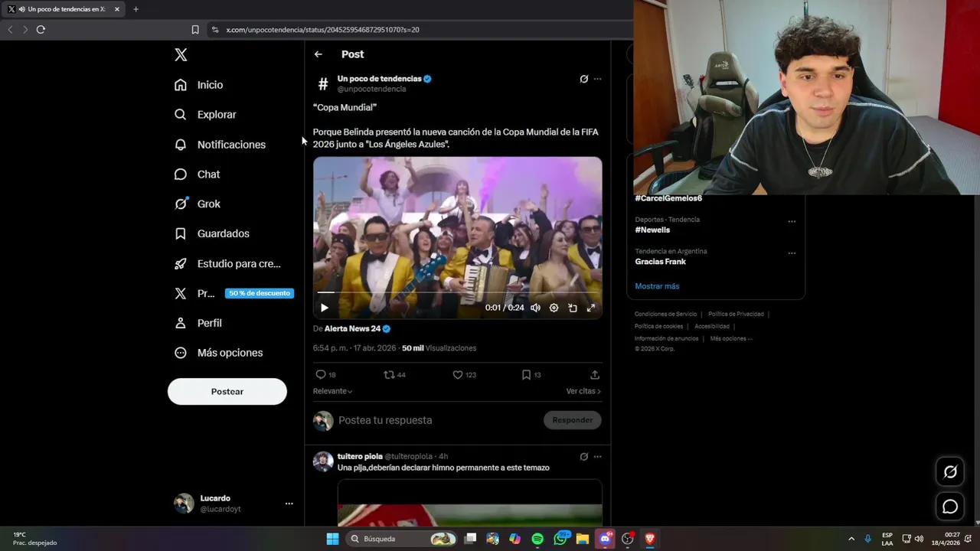The height and width of the screenshot is (551, 980).
Task: Click the Gracias Frank trend
Action: [x=660, y=262]
